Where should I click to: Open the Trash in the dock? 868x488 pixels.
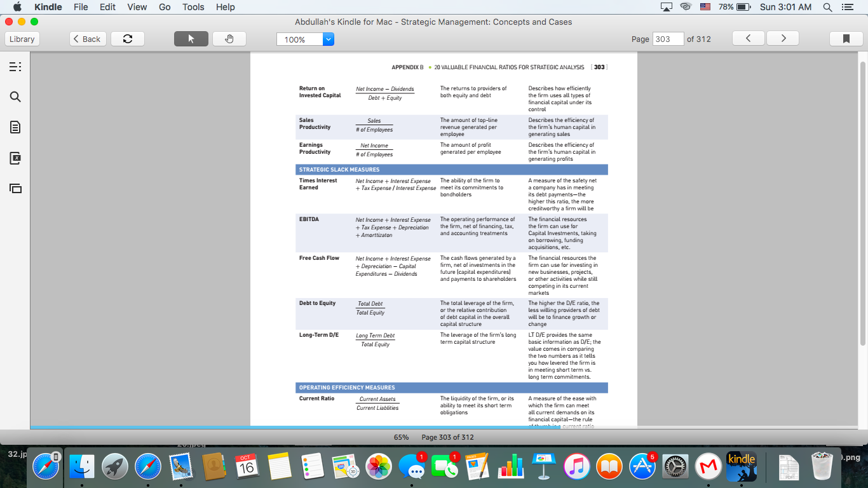822,467
